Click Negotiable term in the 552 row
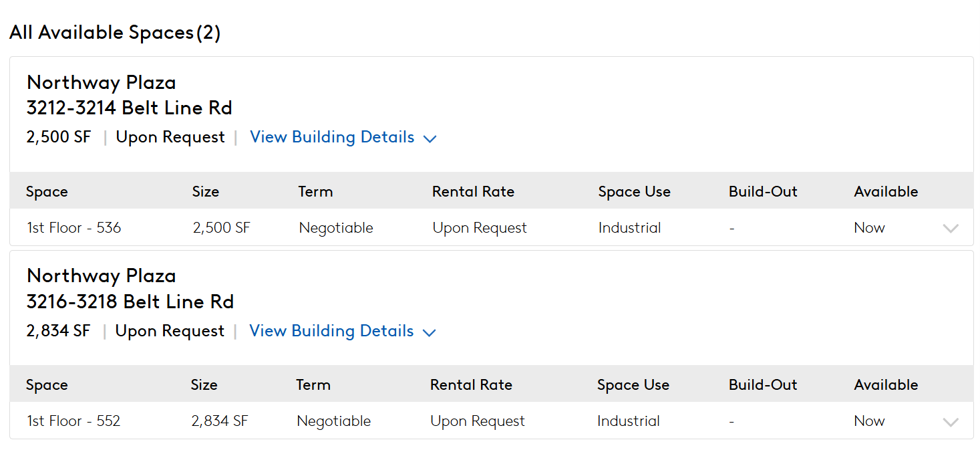This screenshot has width=980, height=456. (334, 421)
